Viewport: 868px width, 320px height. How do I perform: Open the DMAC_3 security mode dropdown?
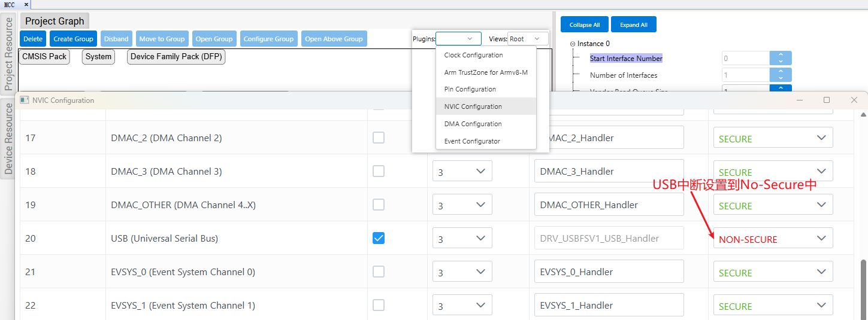773,171
